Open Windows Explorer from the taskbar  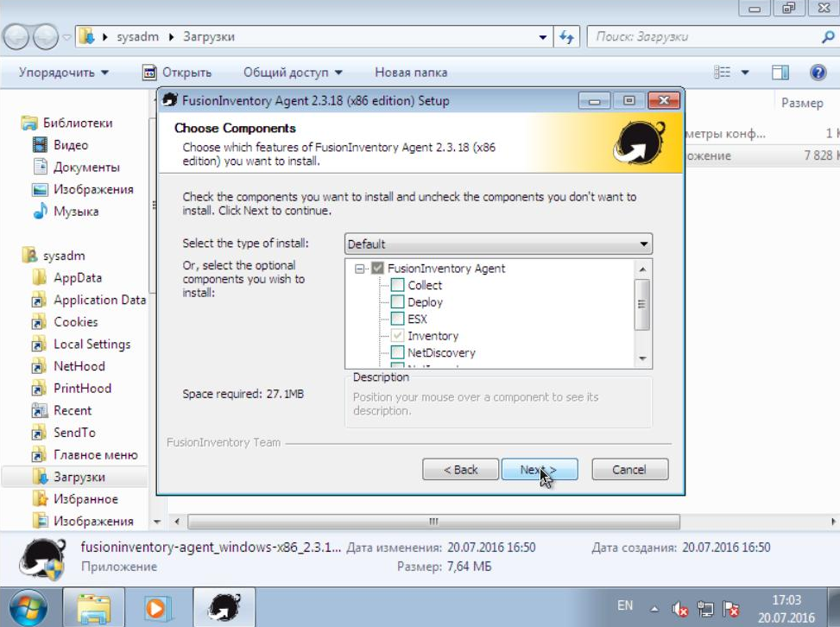[x=94, y=608]
